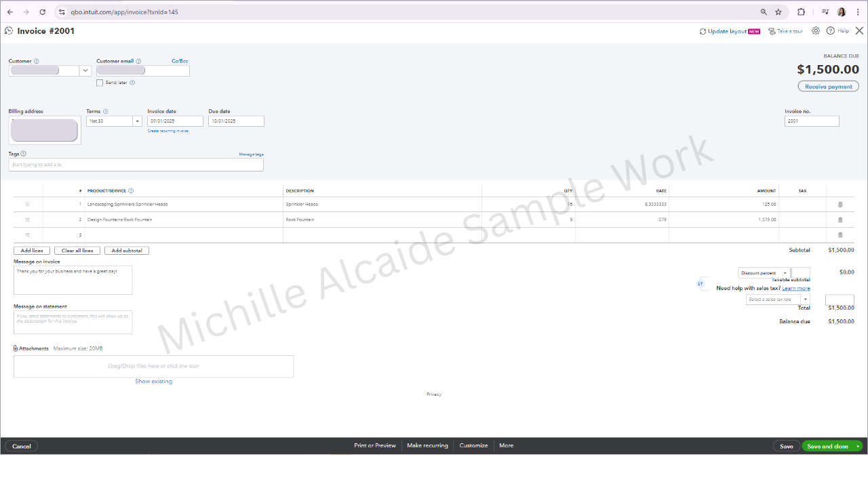This screenshot has height=488, width=868.
Task: Open the invoice settings gear
Action: 816,30
